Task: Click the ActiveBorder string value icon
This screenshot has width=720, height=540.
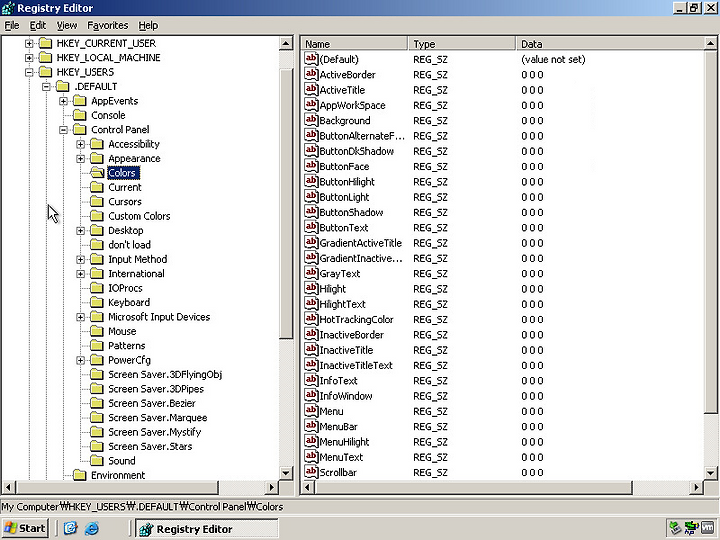Action: (x=311, y=74)
